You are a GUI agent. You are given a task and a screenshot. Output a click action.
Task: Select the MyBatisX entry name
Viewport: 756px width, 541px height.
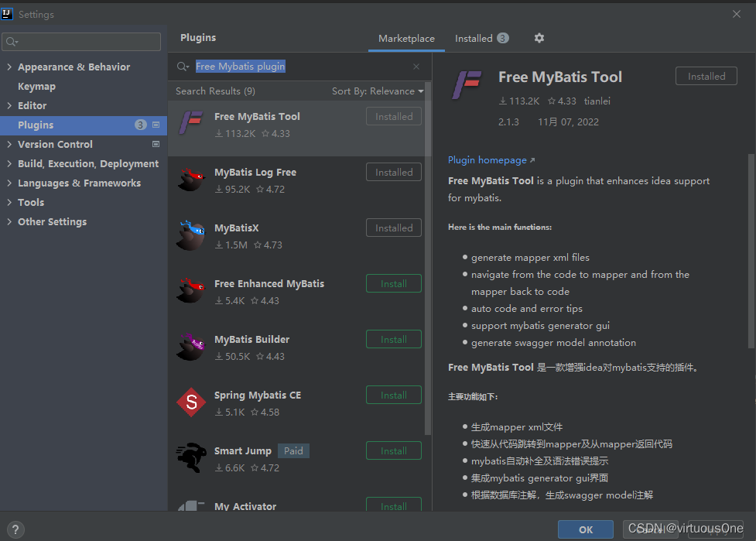(x=236, y=228)
